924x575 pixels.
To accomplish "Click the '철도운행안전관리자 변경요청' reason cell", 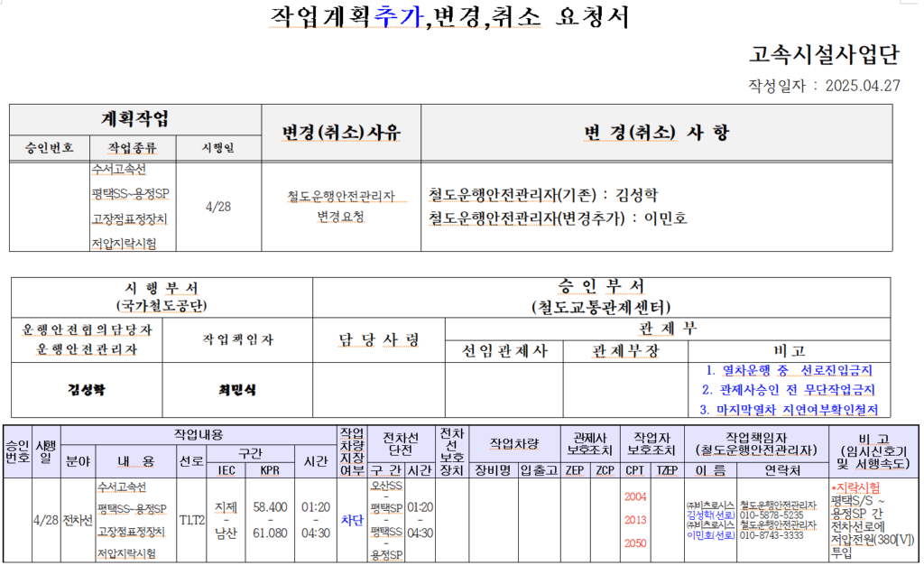I will tap(341, 207).
